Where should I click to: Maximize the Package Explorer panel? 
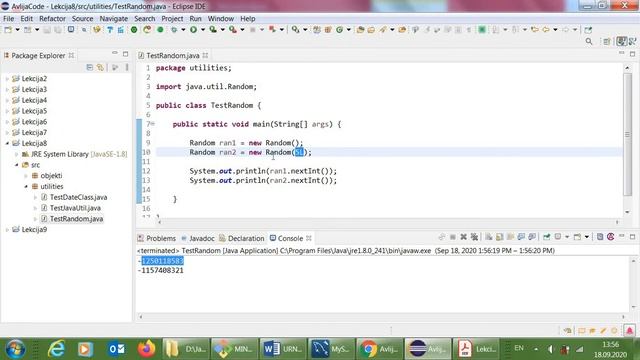click(126, 54)
